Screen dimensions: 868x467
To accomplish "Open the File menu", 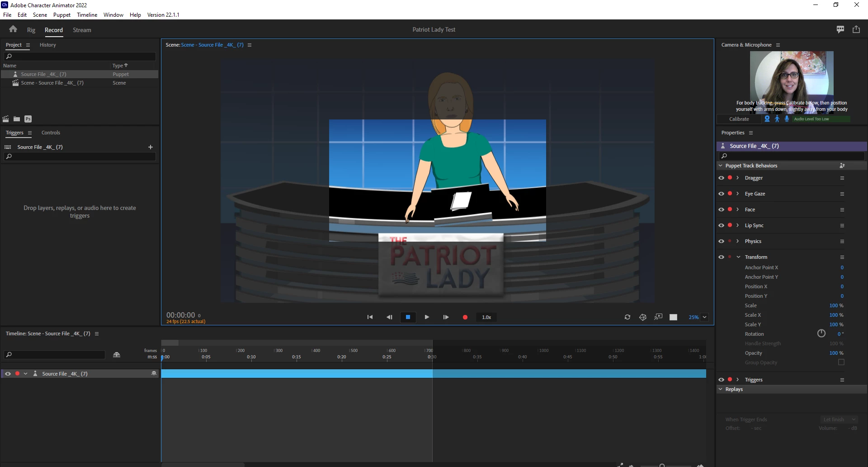I will click(x=7, y=14).
